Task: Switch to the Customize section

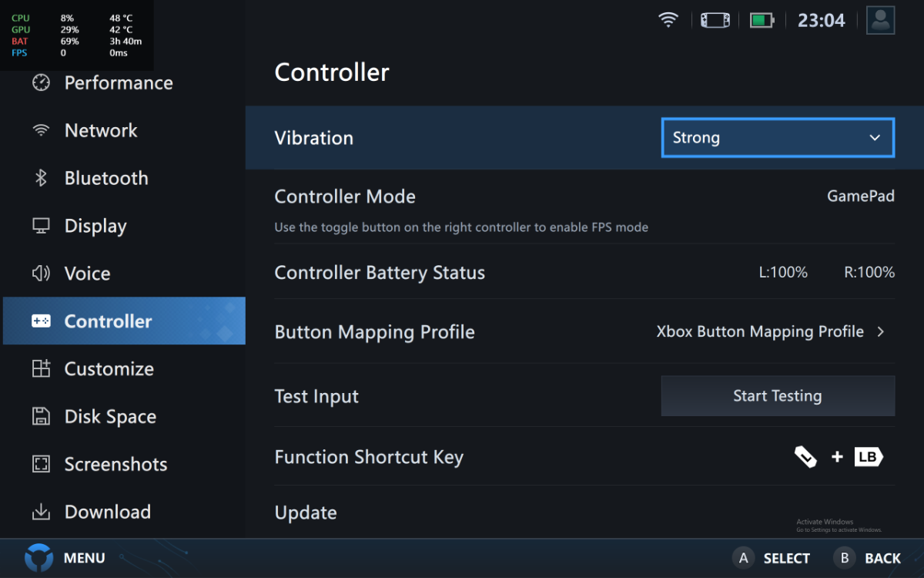Action: pos(109,369)
